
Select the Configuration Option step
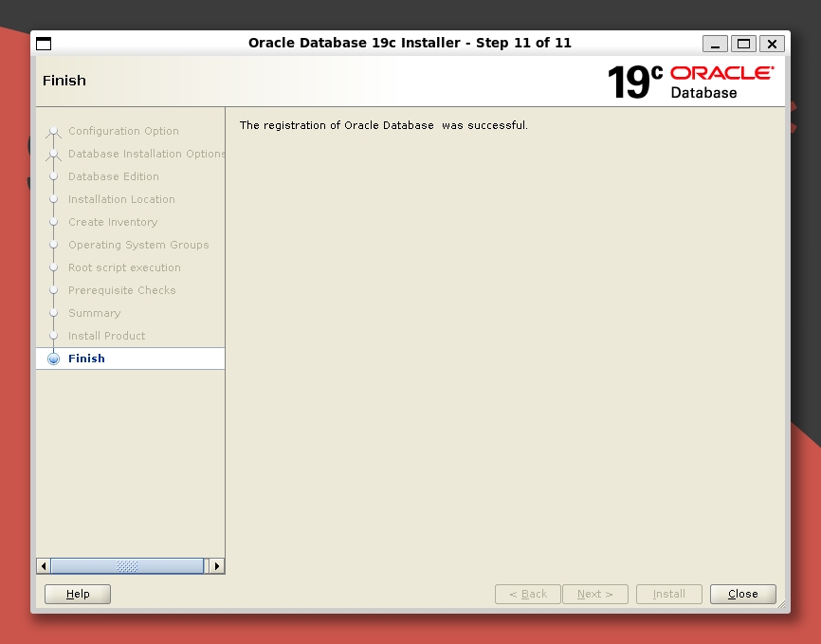tap(123, 131)
